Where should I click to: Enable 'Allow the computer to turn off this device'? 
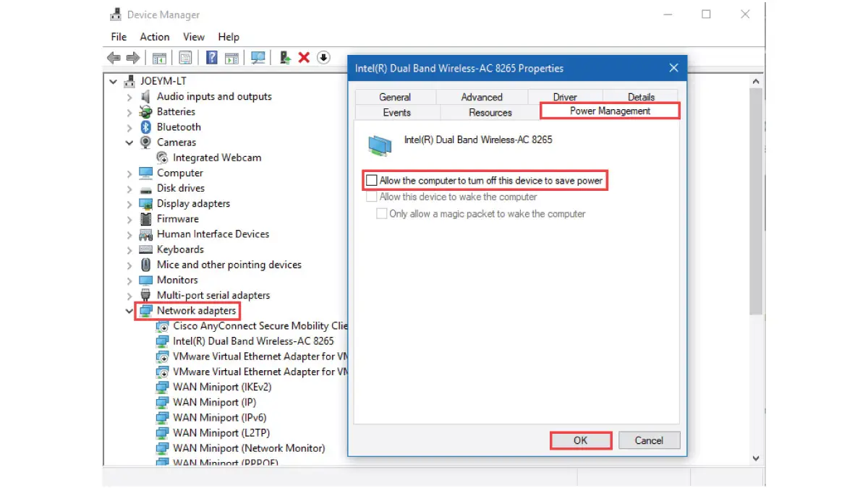click(372, 180)
